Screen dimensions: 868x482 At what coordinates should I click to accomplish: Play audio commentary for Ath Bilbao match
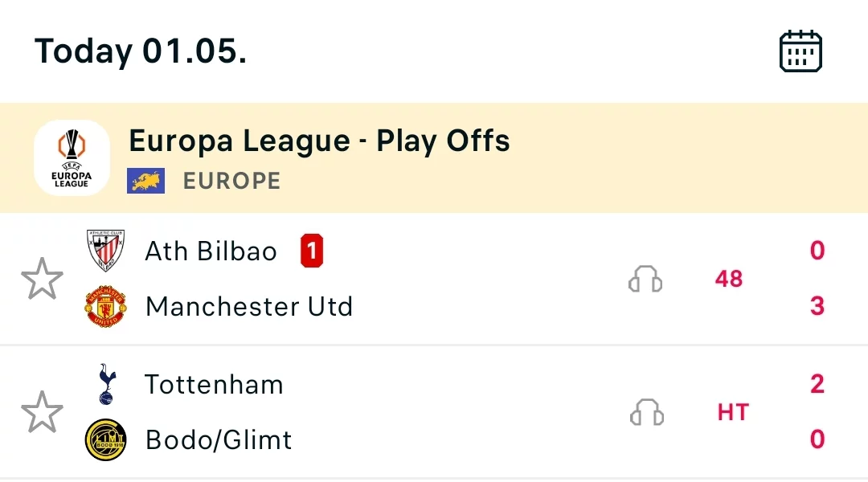[645, 279]
